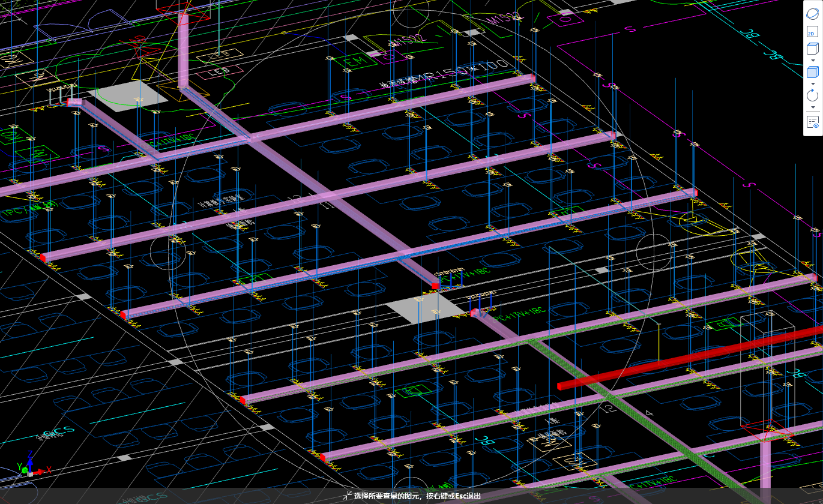This screenshot has height=504, width=823.
Task: Switch to the 2D view mode
Action: (x=812, y=32)
